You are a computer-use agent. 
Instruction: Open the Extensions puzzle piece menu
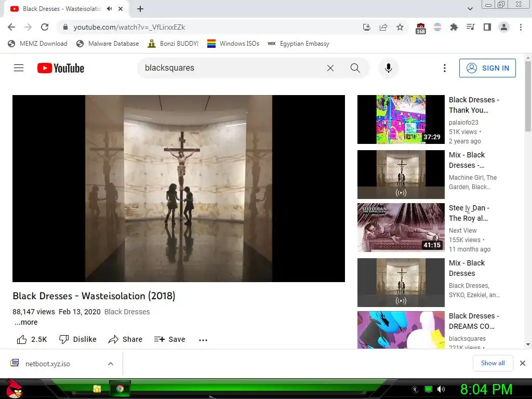click(454, 27)
